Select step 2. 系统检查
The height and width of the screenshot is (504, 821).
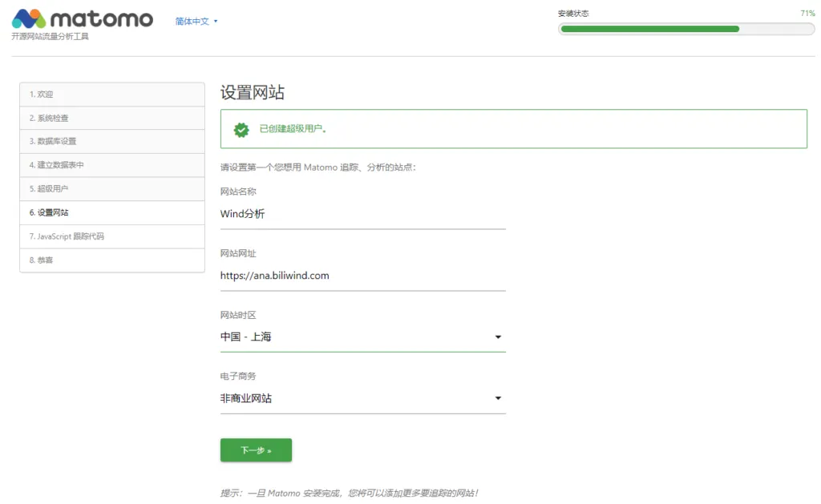111,118
